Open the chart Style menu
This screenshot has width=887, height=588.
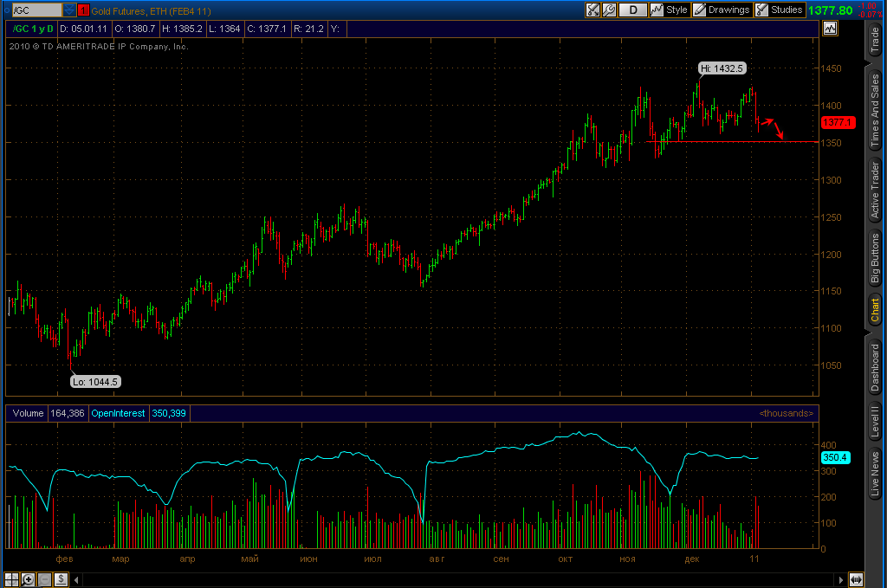tap(670, 10)
